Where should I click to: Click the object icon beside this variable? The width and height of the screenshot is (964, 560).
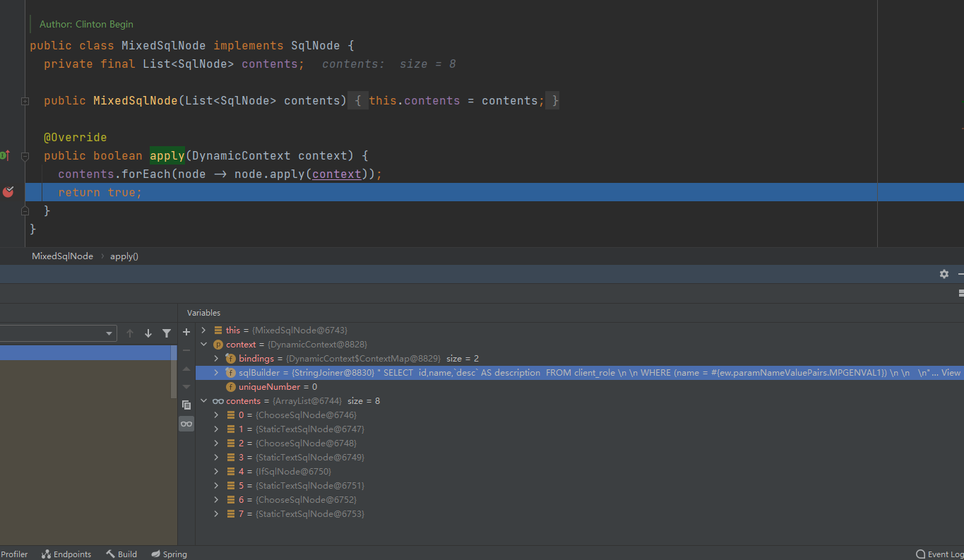click(x=218, y=330)
